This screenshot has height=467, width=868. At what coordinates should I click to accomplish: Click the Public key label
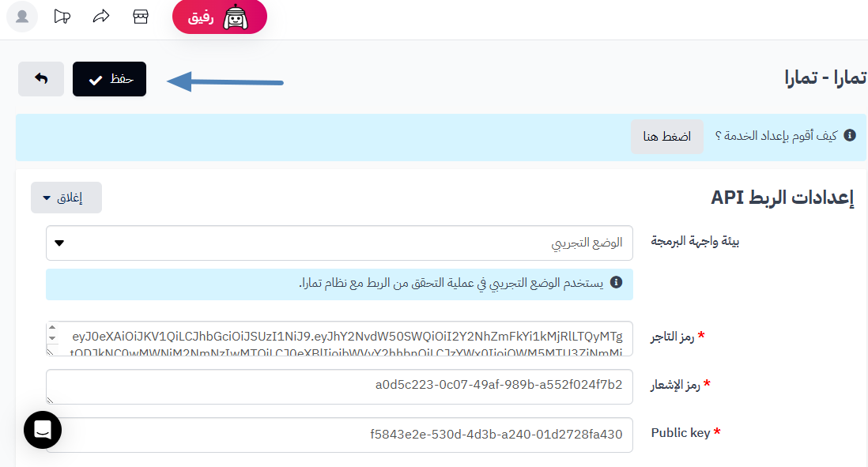681,433
